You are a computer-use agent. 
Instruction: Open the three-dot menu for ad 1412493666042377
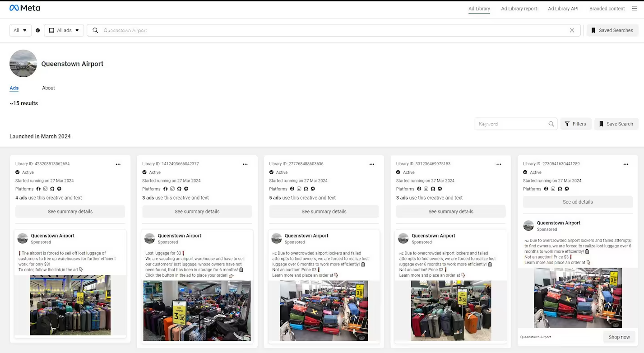point(245,164)
